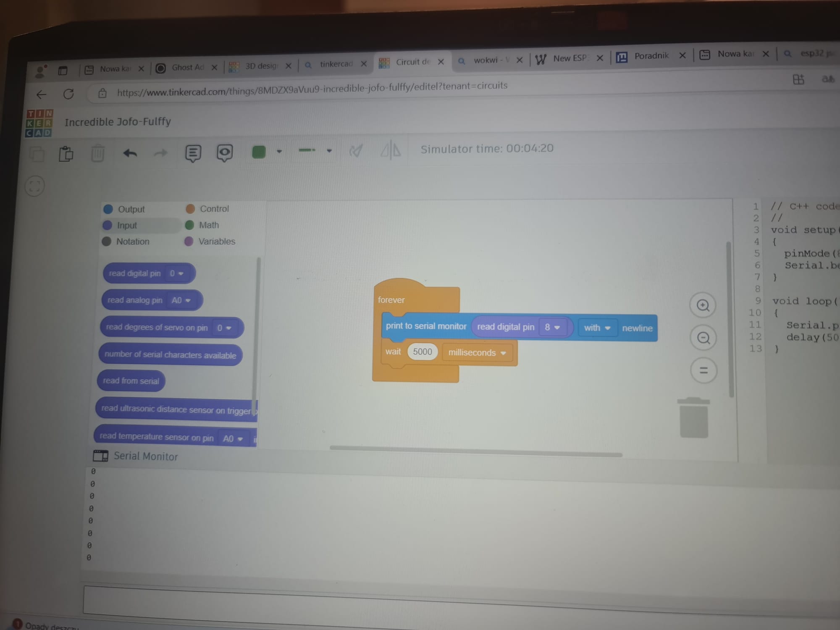Viewport: 840px width, 630px height.
Task: Select the Variables block category
Action: tap(210, 241)
